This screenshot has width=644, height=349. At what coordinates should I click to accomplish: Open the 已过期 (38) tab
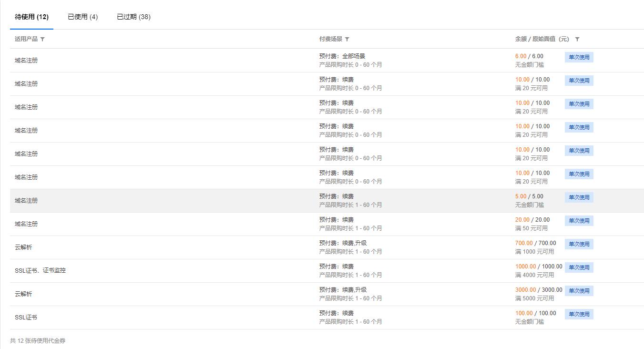point(133,17)
